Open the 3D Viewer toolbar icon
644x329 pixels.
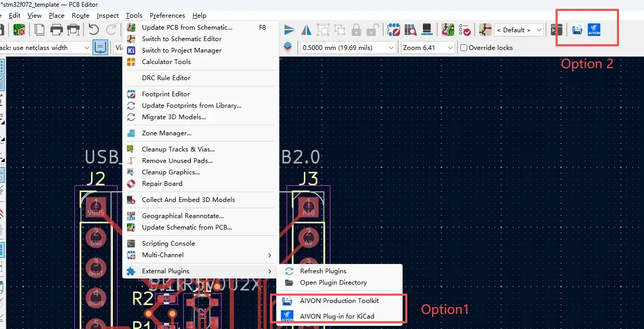click(427, 30)
